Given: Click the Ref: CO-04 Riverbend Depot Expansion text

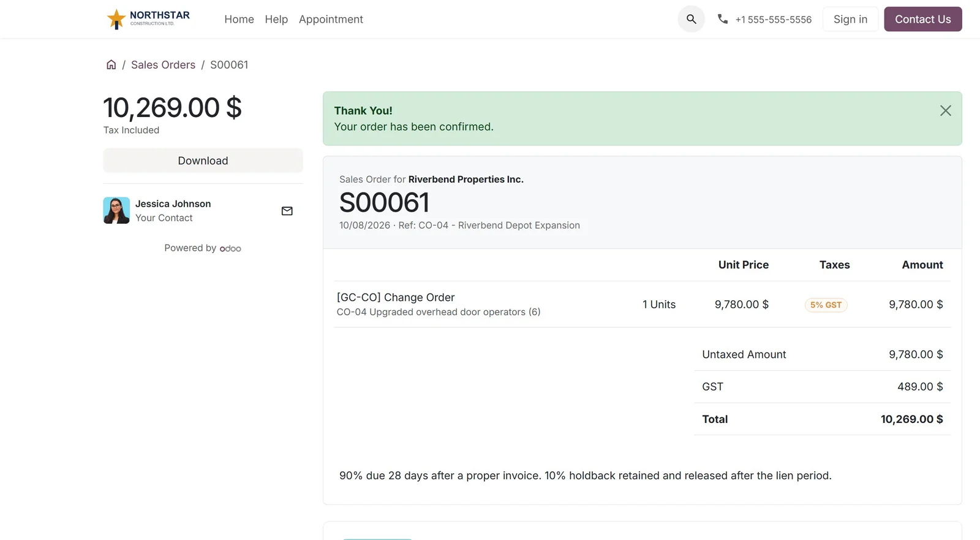Looking at the screenshot, I should coord(489,226).
